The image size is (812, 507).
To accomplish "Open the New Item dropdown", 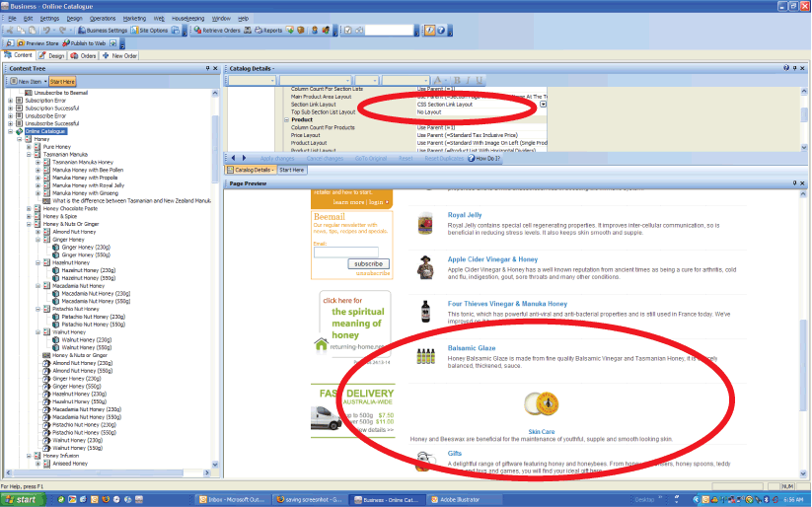I will pyautogui.click(x=43, y=81).
